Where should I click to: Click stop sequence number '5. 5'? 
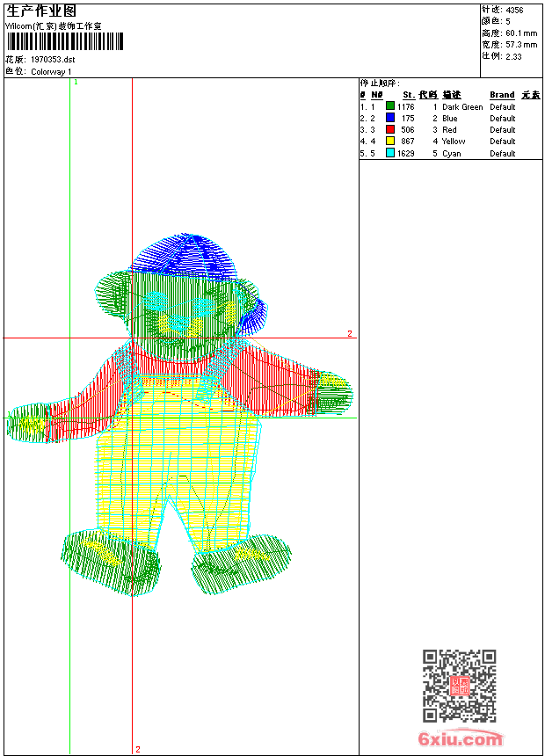[367, 153]
